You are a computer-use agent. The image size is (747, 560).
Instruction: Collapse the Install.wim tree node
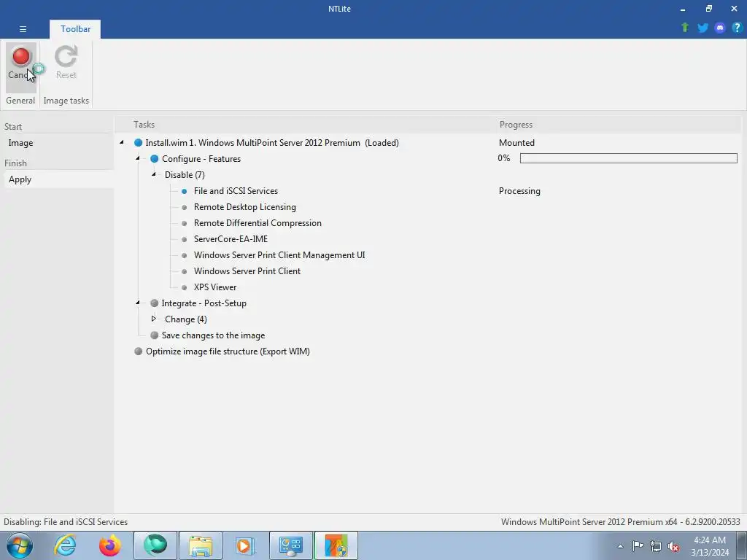point(122,142)
